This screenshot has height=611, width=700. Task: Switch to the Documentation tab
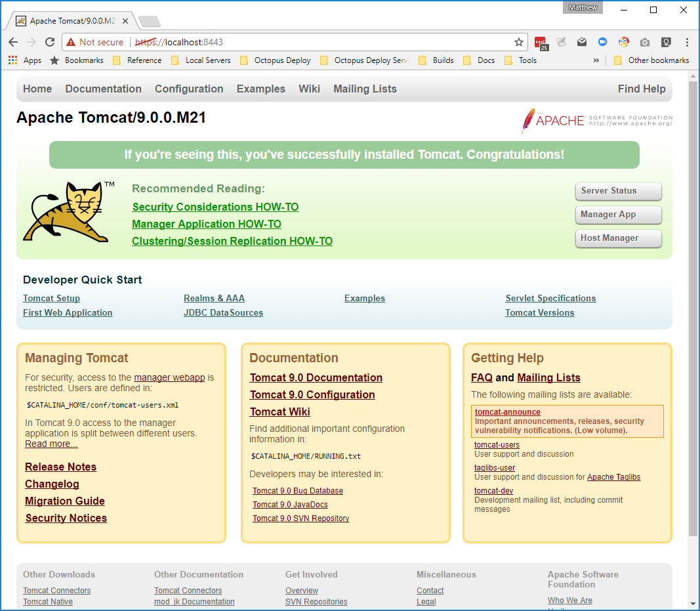coord(103,89)
